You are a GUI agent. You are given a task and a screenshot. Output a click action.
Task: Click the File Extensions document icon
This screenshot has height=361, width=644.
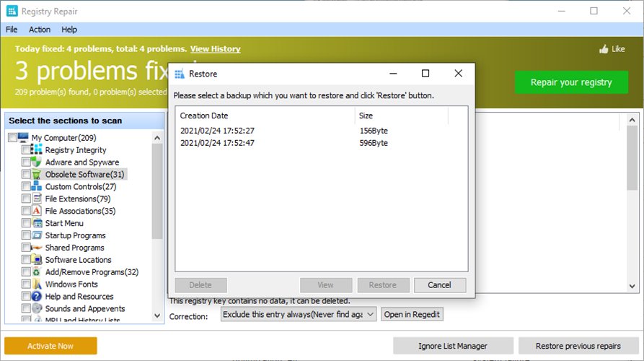tap(37, 199)
